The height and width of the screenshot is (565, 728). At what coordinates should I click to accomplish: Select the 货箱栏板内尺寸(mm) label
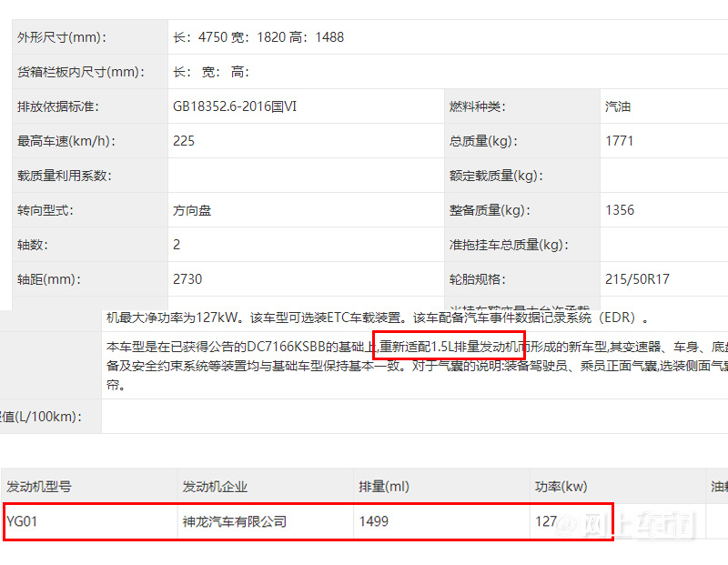click(81, 72)
